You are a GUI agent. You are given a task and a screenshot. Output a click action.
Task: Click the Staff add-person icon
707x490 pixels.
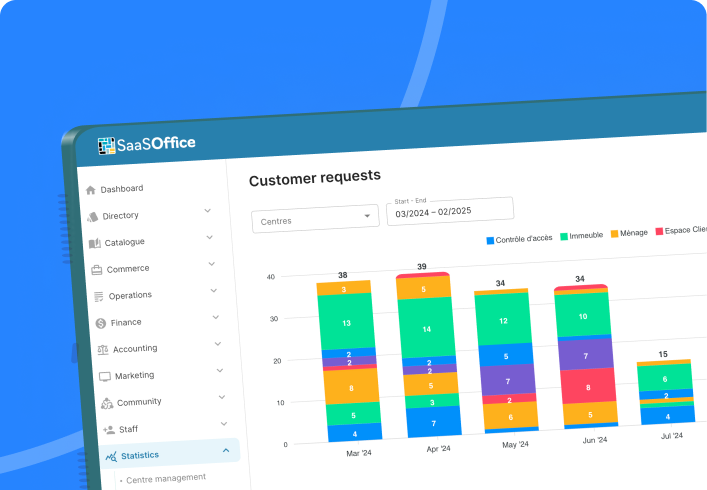109,430
